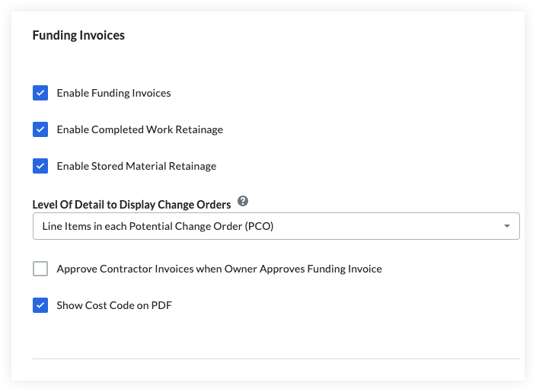Click the 'Enable Funding Invoices' label text
Image resolution: width=536 pixels, height=392 pixels.
pyautogui.click(x=113, y=93)
